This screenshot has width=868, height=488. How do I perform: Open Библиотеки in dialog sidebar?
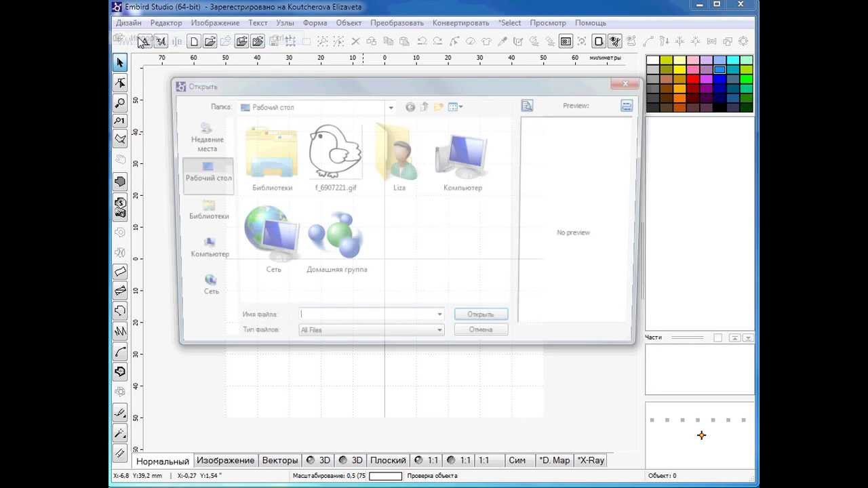click(209, 209)
